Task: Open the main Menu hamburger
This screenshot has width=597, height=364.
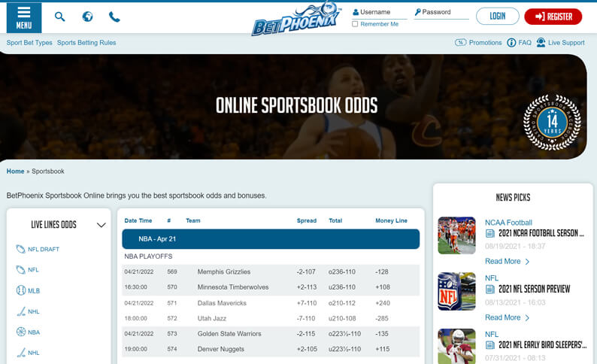Action: (x=24, y=17)
